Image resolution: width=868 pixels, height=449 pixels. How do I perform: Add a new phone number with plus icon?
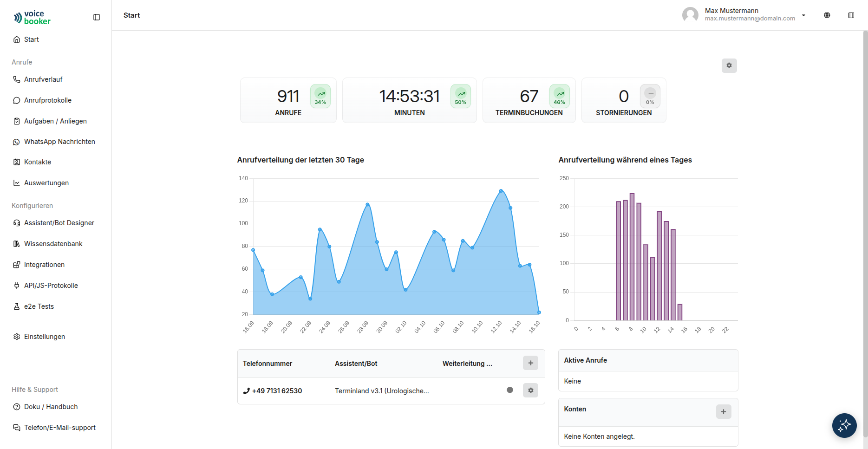(x=530, y=363)
